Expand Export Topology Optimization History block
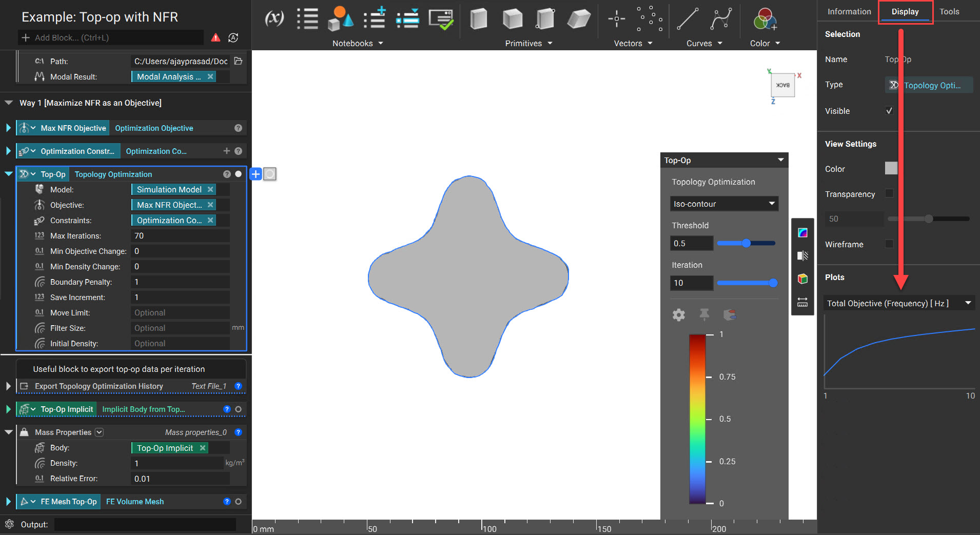The height and width of the screenshot is (535, 980). pyautogui.click(x=8, y=386)
